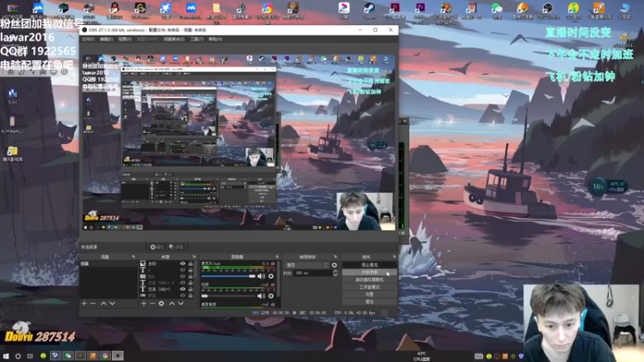Open the 视图(V) menu in OBS

[x=125, y=39]
